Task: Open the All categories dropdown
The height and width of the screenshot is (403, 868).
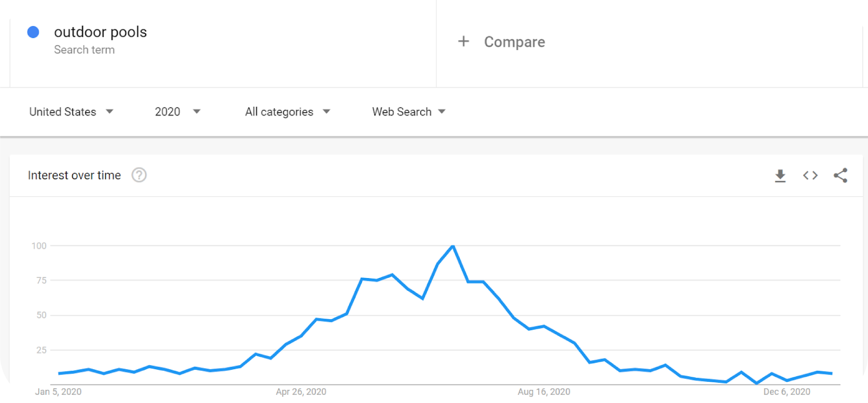Action: [287, 112]
